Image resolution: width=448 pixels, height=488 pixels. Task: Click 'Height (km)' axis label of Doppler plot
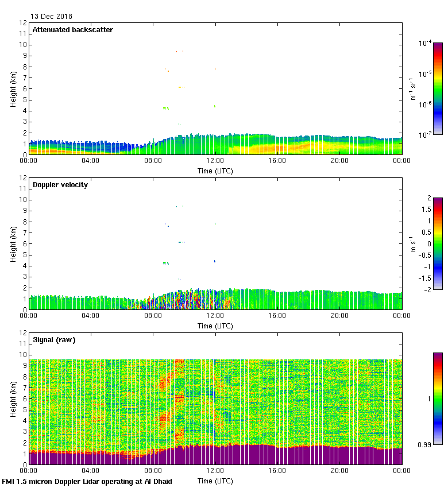click(13, 245)
